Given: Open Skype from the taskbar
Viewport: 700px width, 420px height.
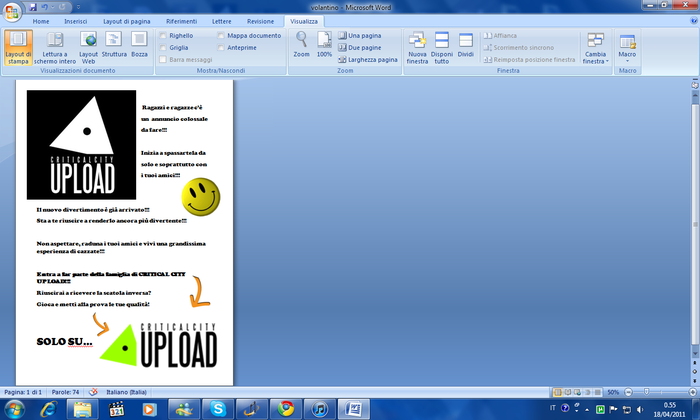Looking at the screenshot, I should (x=218, y=409).
